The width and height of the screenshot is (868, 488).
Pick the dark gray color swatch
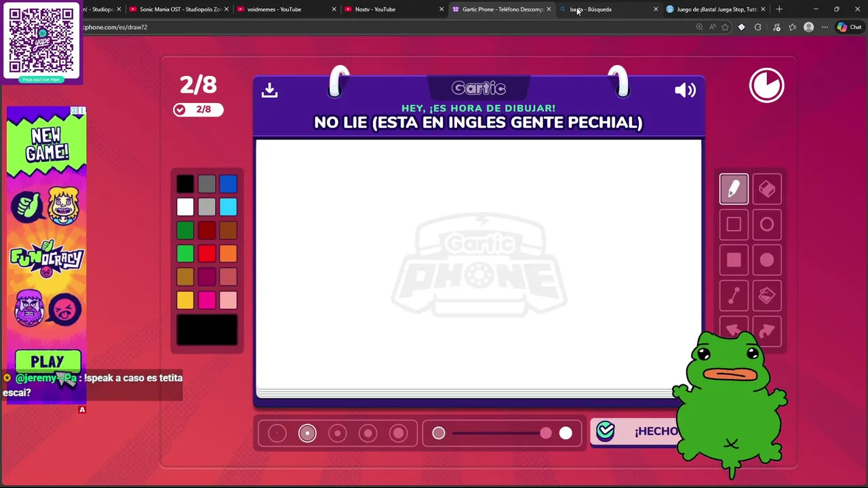click(x=207, y=184)
